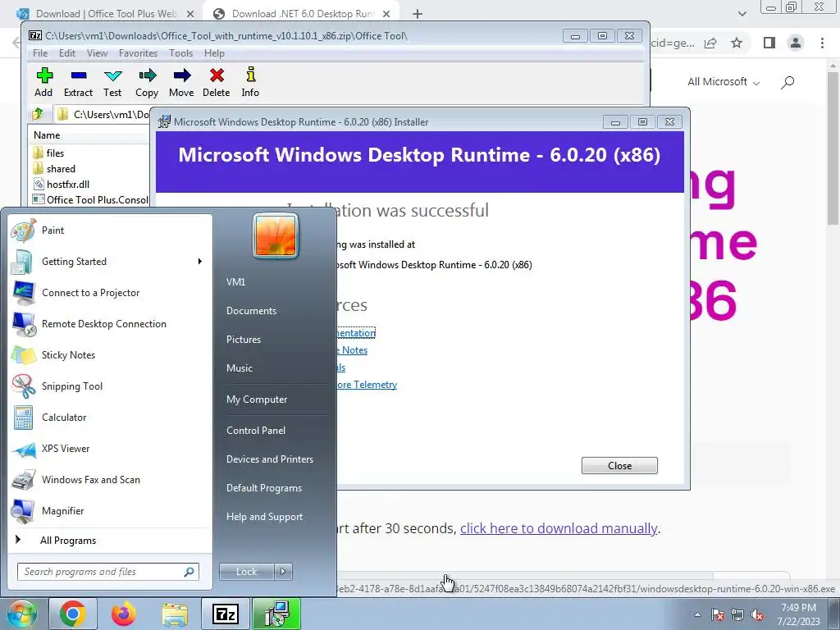
Task: Click 'click here to download manually' link
Action: coord(558,529)
